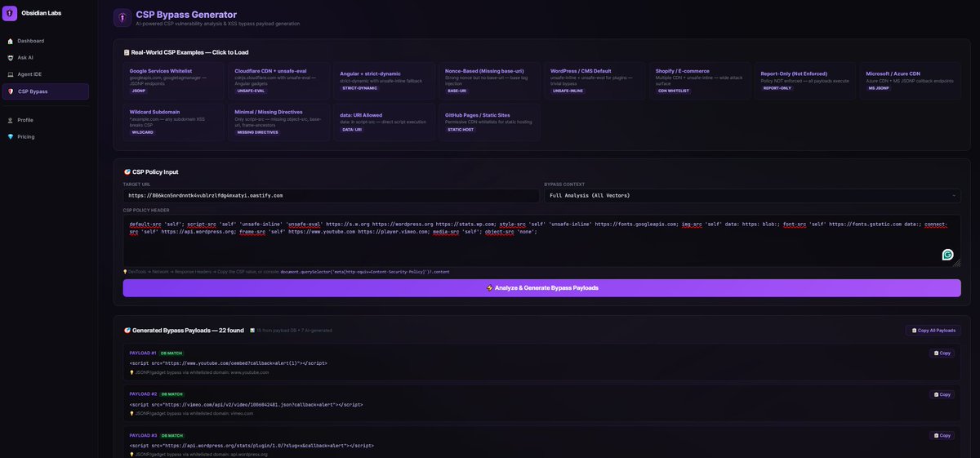The image size is (980, 458).
Task: Load the Minimal / Missing Directives example
Action: [278, 122]
